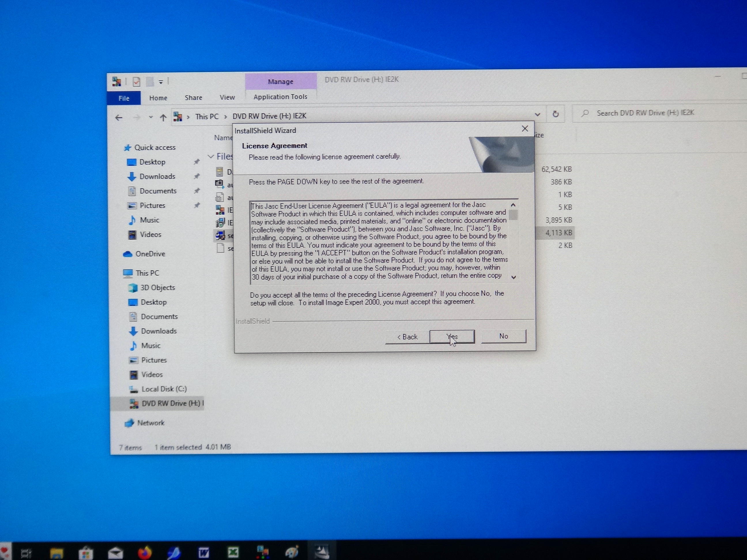Open Excel from taskbar
The width and height of the screenshot is (747, 560).
tap(233, 552)
